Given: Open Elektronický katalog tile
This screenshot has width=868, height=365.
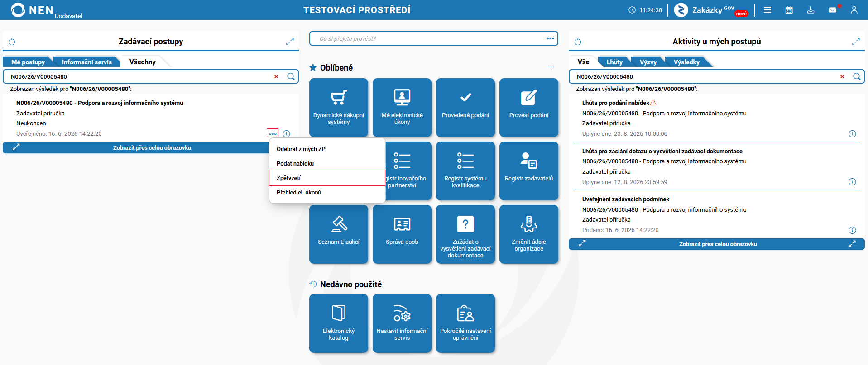Looking at the screenshot, I should pyautogui.click(x=339, y=323).
